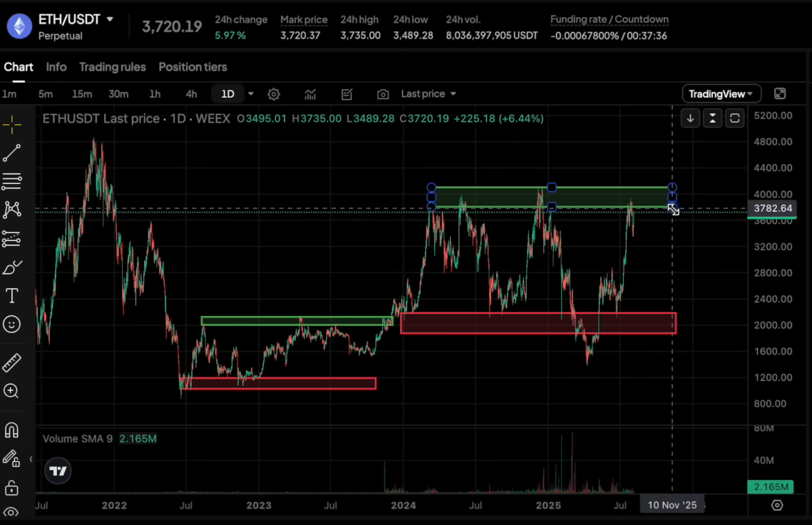Lock all drawing tools

(11, 488)
